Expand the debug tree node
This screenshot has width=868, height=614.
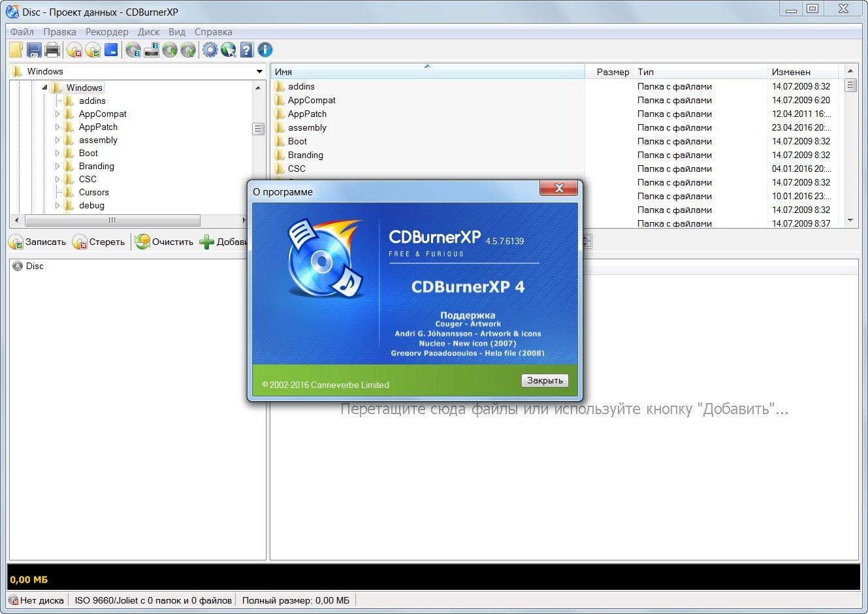57,205
